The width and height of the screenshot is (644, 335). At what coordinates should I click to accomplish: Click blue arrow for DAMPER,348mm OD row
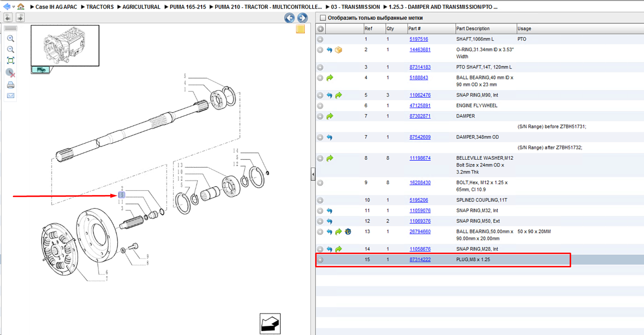330,137
